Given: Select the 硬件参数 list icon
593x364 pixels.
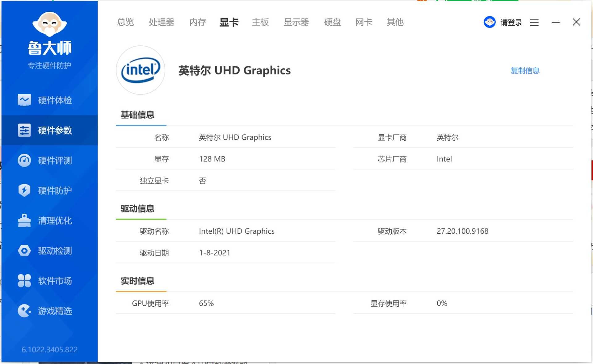Looking at the screenshot, I should coord(24,130).
